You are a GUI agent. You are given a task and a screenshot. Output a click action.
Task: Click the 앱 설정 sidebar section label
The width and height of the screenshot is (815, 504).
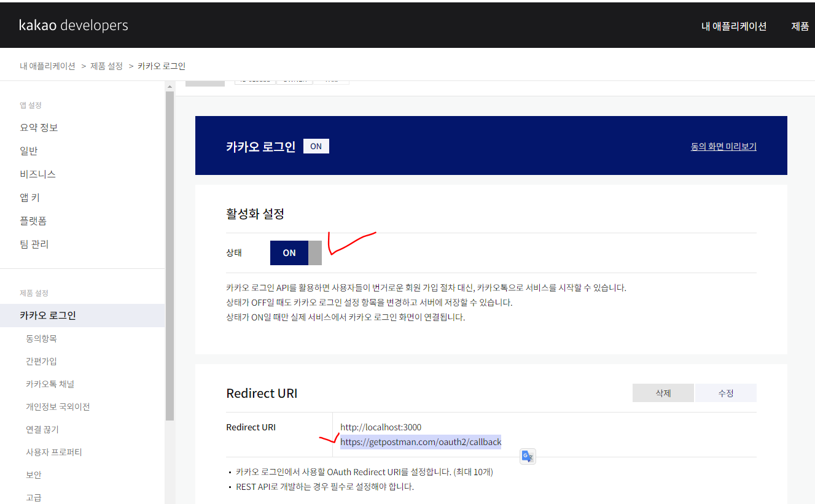[31, 106]
